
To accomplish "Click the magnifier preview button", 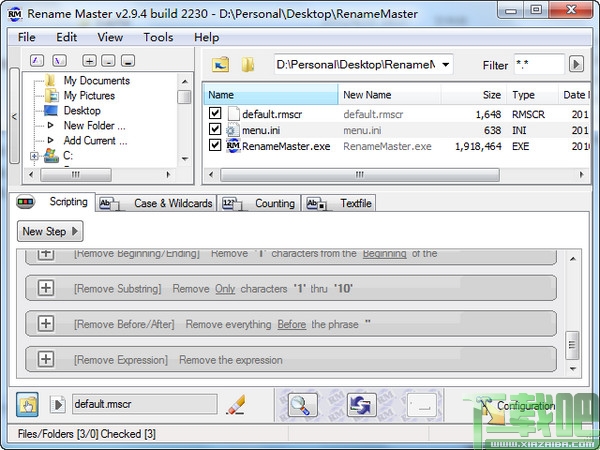I will (303, 404).
